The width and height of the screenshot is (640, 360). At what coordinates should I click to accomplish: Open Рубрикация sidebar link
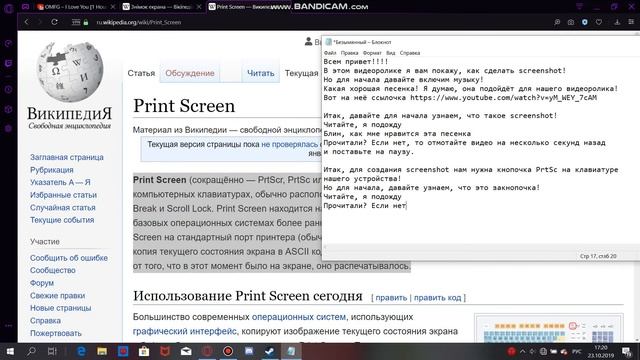(x=52, y=170)
